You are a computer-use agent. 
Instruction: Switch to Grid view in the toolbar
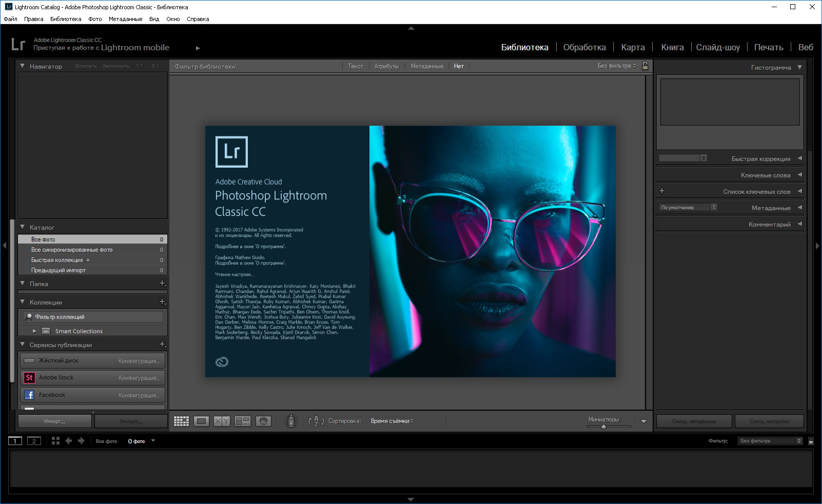pos(181,421)
